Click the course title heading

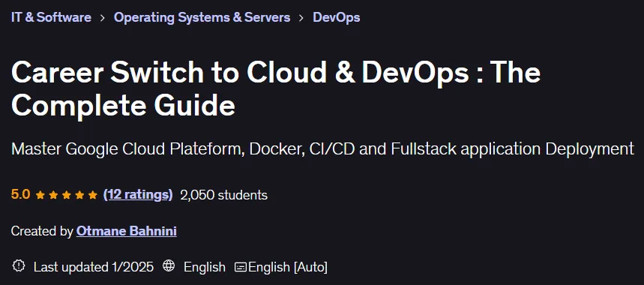(276, 88)
